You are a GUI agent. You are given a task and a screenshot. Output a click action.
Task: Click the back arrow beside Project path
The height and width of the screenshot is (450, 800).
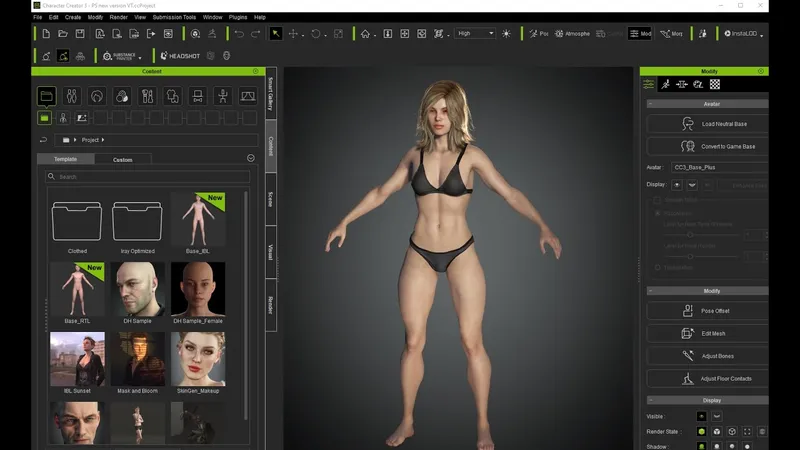tap(43, 140)
